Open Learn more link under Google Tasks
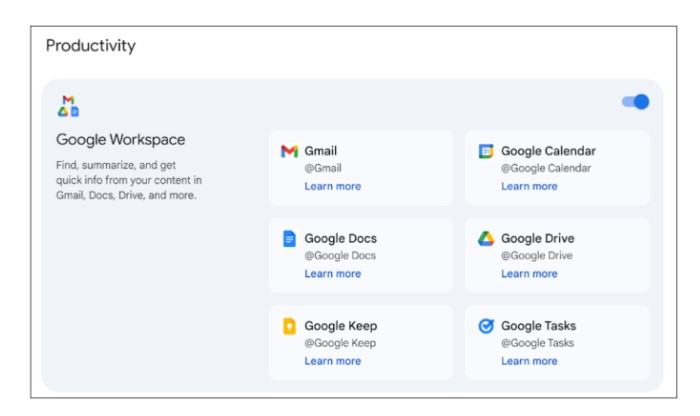 click(529, 361)
